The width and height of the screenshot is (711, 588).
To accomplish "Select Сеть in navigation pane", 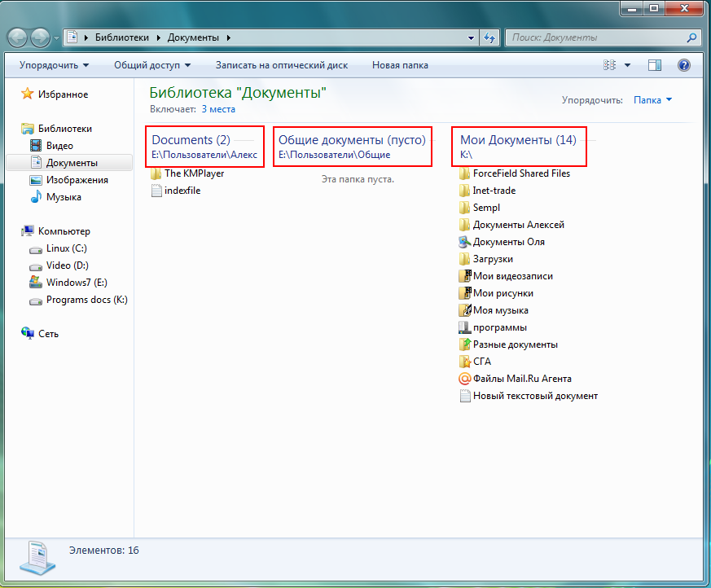I will (40, 334).
